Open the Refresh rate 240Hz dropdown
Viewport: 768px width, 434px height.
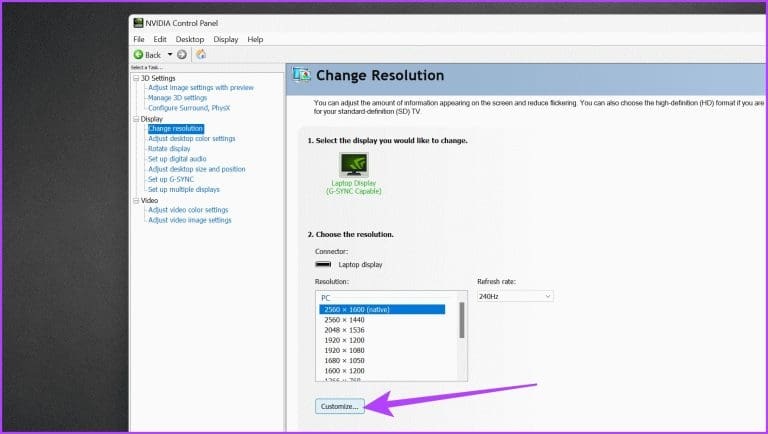515,296
